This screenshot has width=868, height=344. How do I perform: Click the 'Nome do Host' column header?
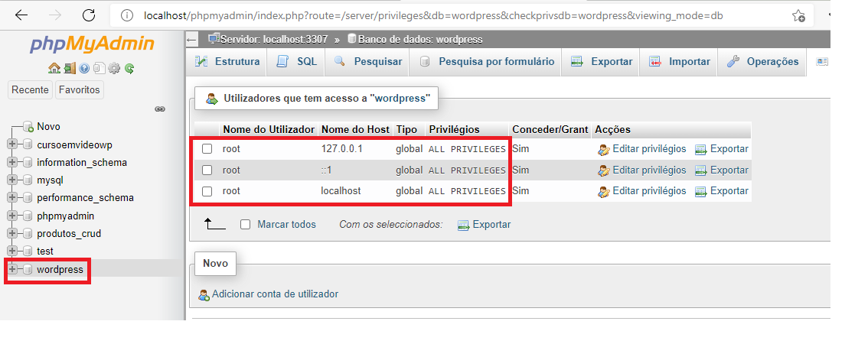pyautogui.click(x=355, y=129)
